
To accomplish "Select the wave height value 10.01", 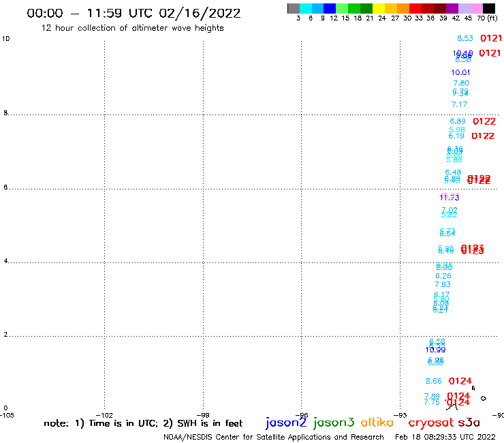I will tap(460, 73).
